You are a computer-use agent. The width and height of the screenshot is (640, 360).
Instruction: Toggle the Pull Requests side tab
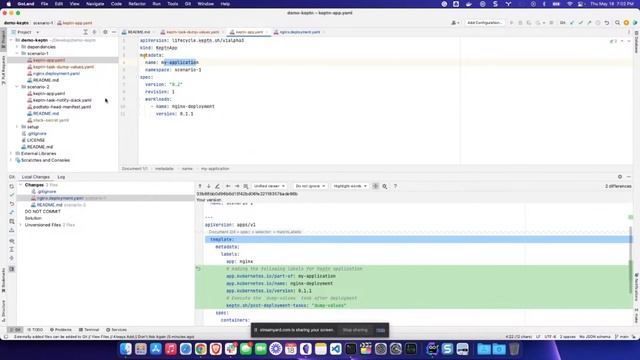[3, 70]
